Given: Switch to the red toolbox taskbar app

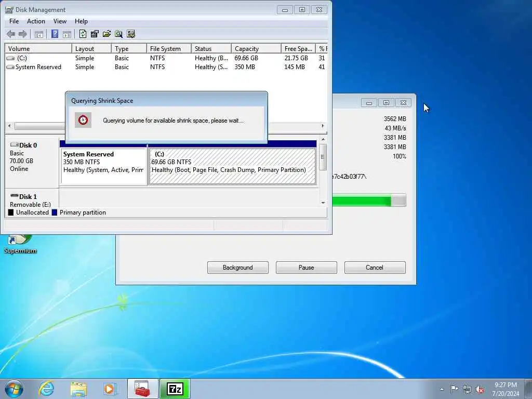Looking at the screenshot, I should click(142, 389).
